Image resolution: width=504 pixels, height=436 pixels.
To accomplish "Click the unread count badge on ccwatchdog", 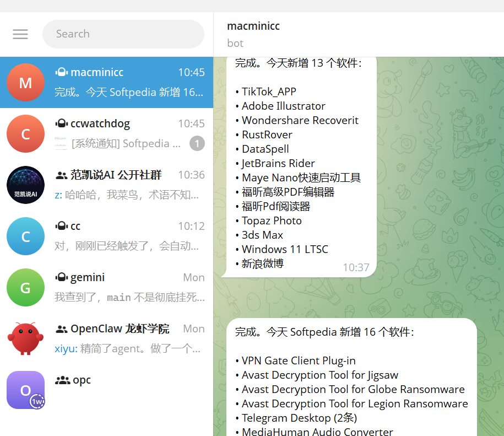I will tap(197, 143).
